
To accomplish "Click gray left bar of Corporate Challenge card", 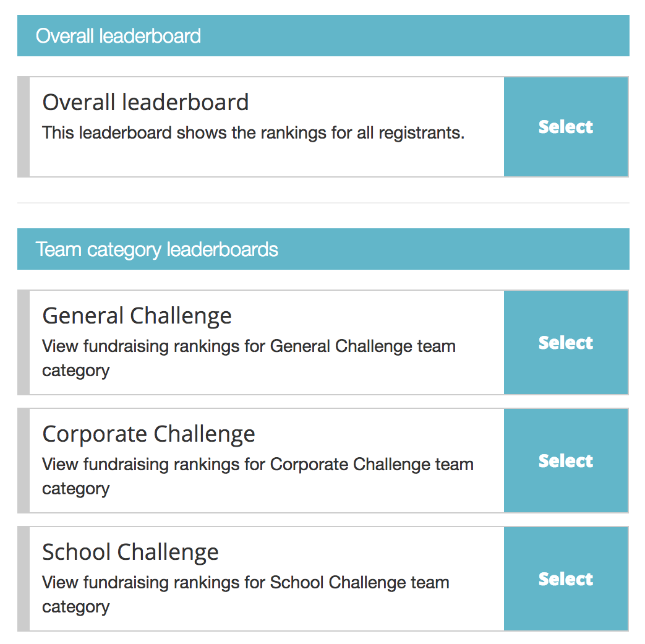I will (23, 461).
